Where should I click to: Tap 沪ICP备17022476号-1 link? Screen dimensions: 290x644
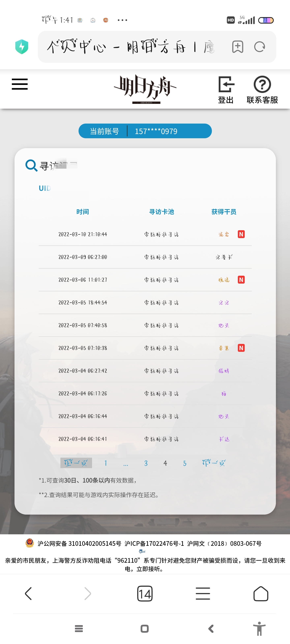[x=154, y=544]
